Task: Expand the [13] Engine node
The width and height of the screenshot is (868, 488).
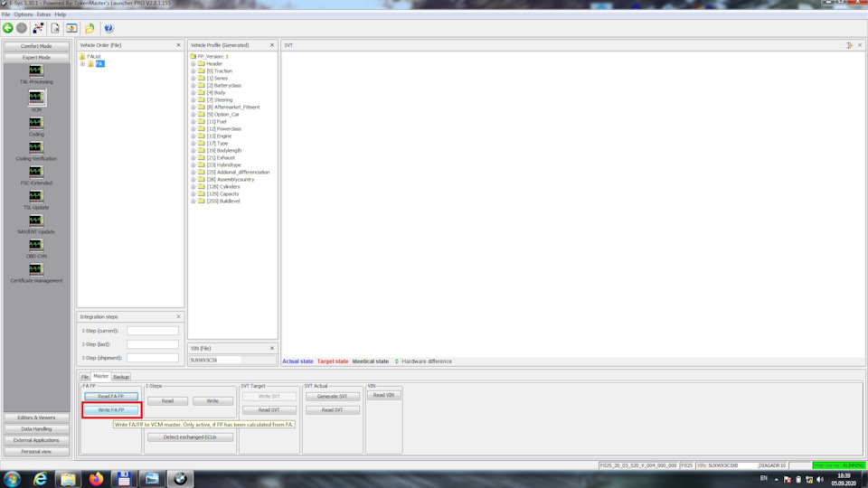Action: [193, 136]
